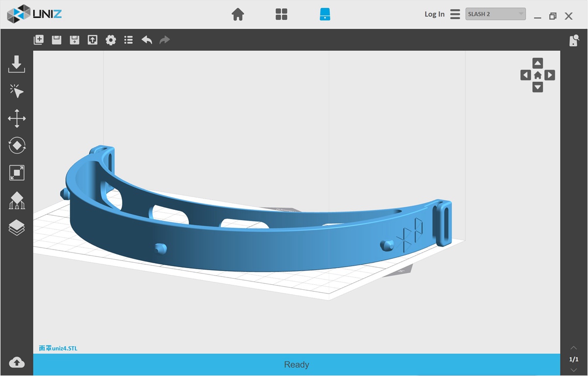This screenshot has width=588, height=376.
Task: Redo the last action
Action: pyautogui.click(x=165, y=40)
